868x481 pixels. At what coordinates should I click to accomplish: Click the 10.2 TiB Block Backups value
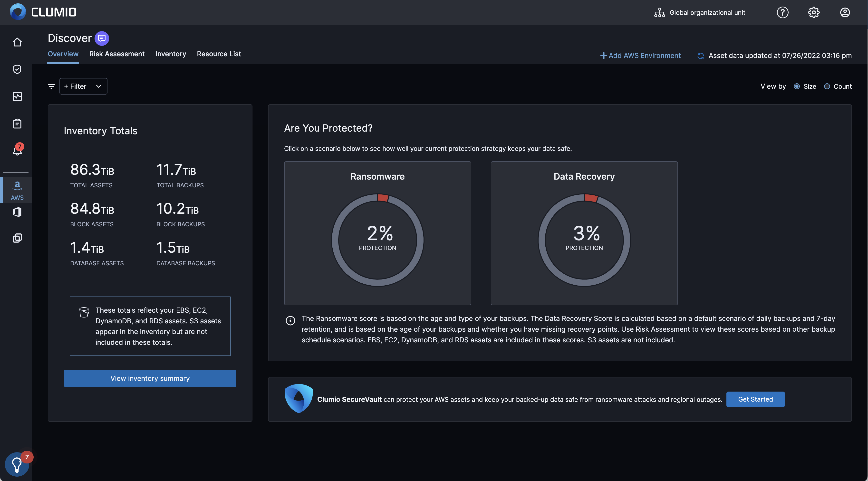point(178,209)
